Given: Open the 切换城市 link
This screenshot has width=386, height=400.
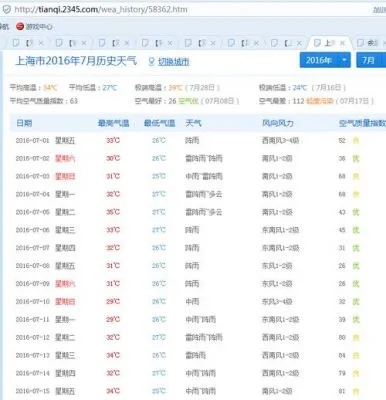Looking at the screenshot, I should tap(173, 62).
